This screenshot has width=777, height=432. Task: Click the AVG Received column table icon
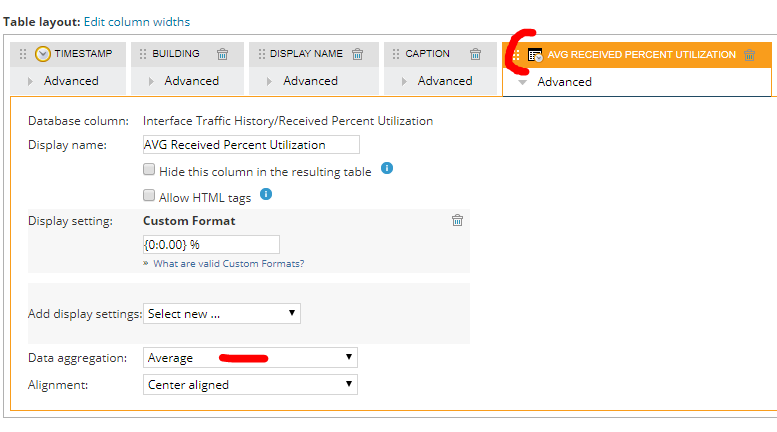pos(535,55)
